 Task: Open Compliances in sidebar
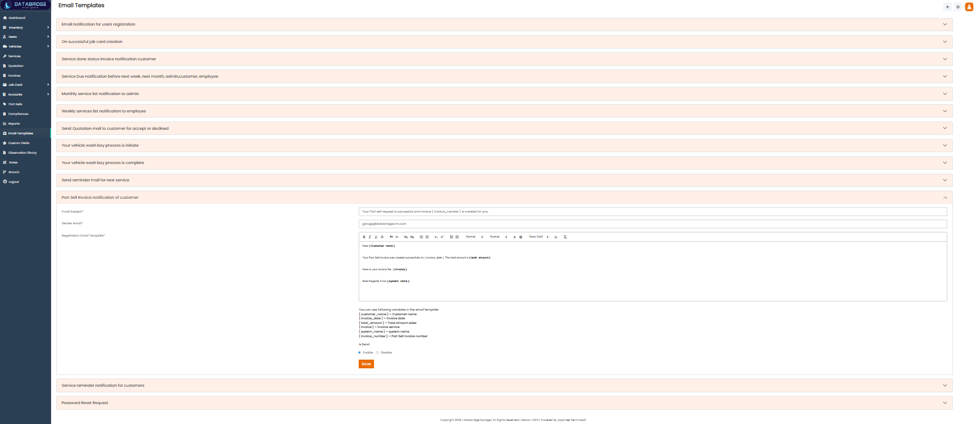point(25,114)
